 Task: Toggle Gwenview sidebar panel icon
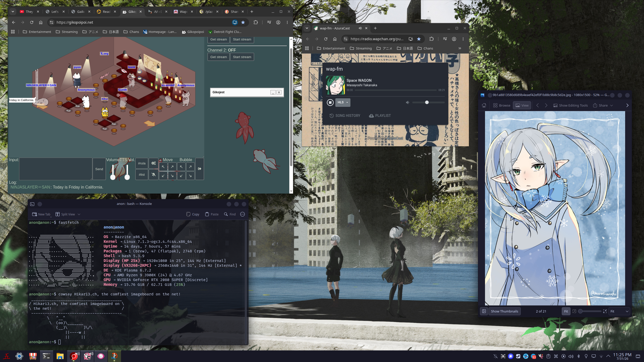484,311
